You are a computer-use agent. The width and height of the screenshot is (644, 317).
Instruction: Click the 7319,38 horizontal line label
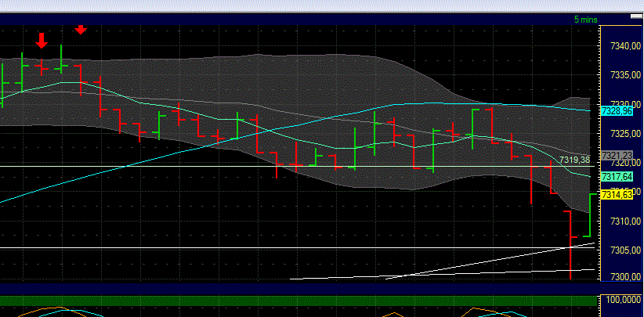(x=575, y=160)
